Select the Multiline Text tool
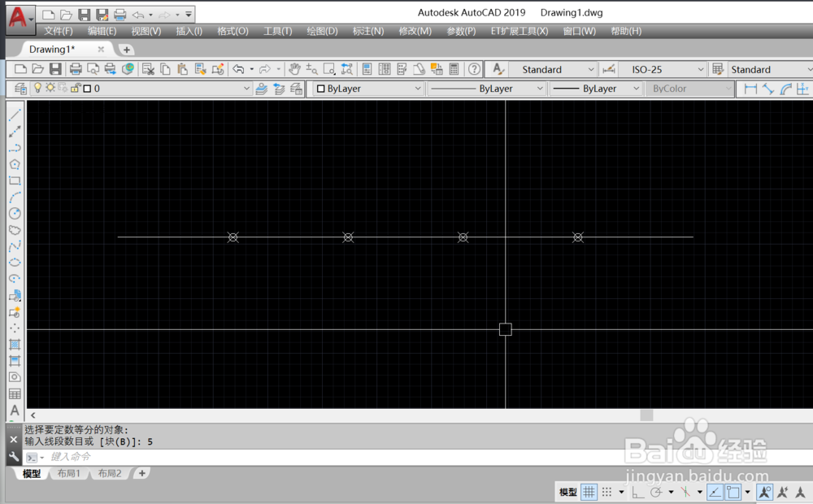The width and height of the screenshot is (813, 504). coord(15,411)
